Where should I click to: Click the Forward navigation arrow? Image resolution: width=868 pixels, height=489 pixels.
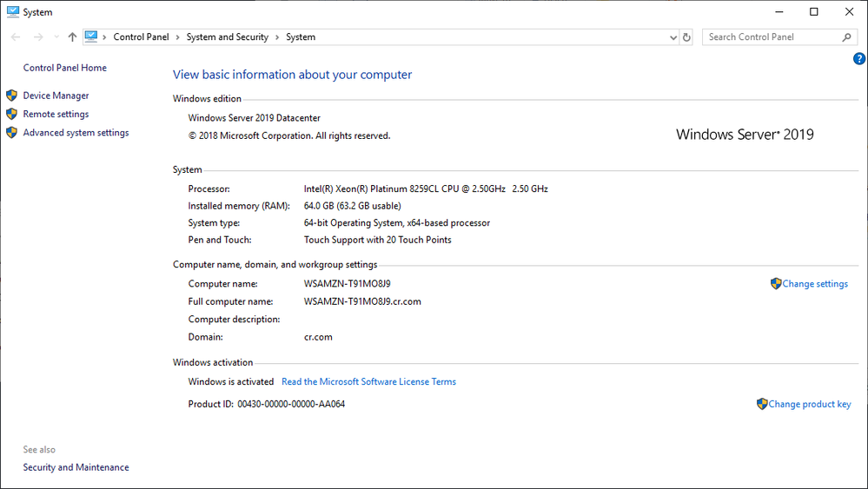click(38, 37)
